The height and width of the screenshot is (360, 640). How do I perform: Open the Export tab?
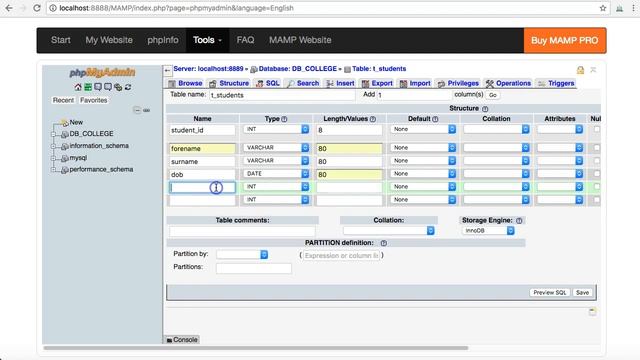[x=377, y=83]
